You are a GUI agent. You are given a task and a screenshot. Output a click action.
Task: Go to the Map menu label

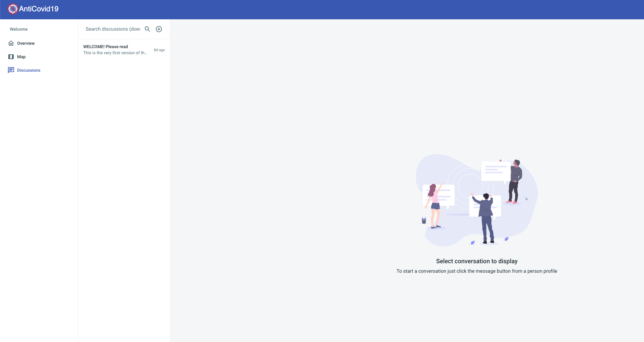(x=21, y=57)
